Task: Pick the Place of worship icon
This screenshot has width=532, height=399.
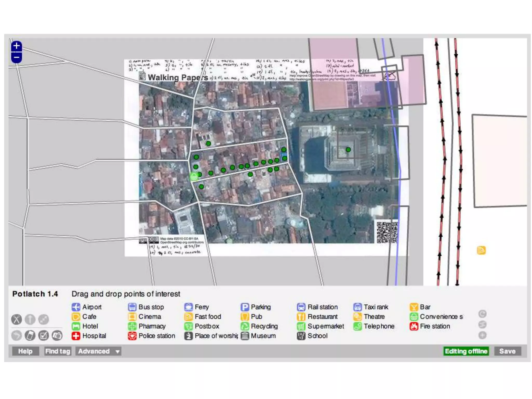Action: 188,336
